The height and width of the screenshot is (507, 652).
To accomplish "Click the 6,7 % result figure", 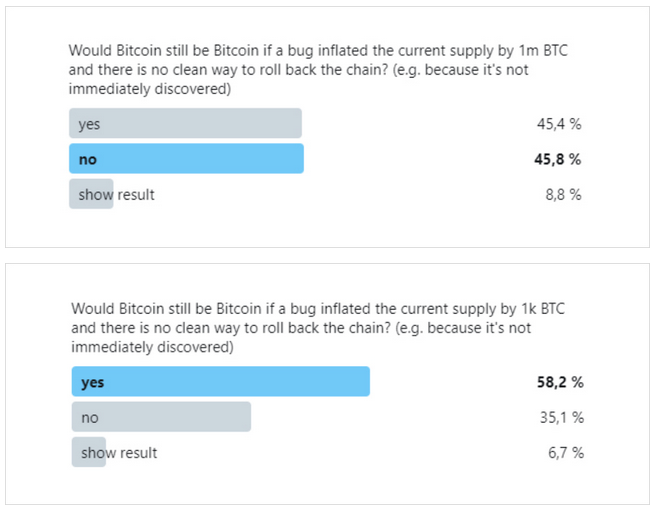I will pyautogui.click(x=566, y=453).
